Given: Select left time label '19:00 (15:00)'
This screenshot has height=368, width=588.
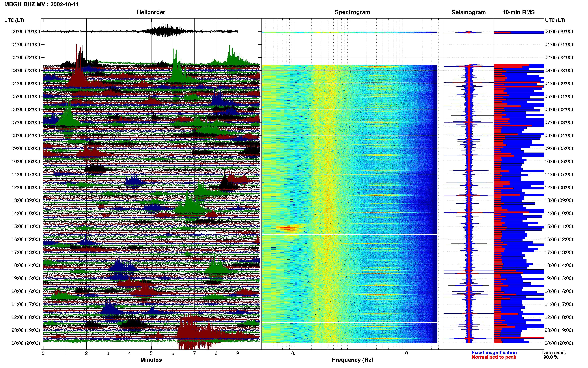Looking at the screenshot, I should point(26,278).
